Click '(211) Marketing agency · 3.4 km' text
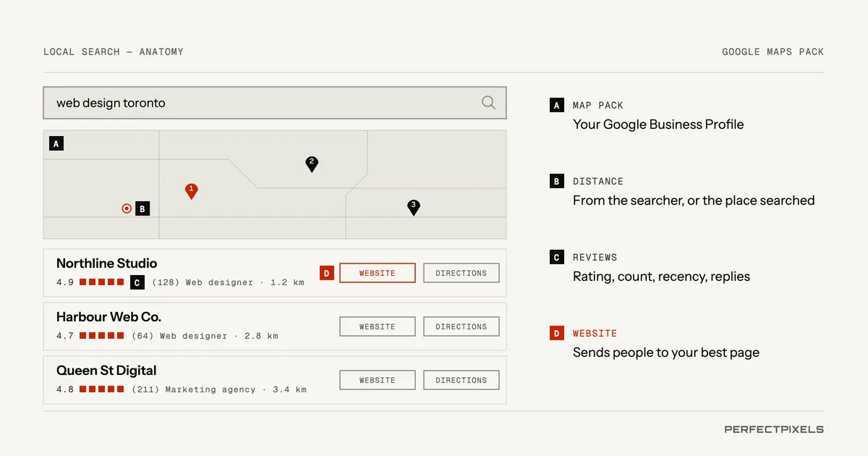This screenshot has height=456, width=868. (219, 389)
